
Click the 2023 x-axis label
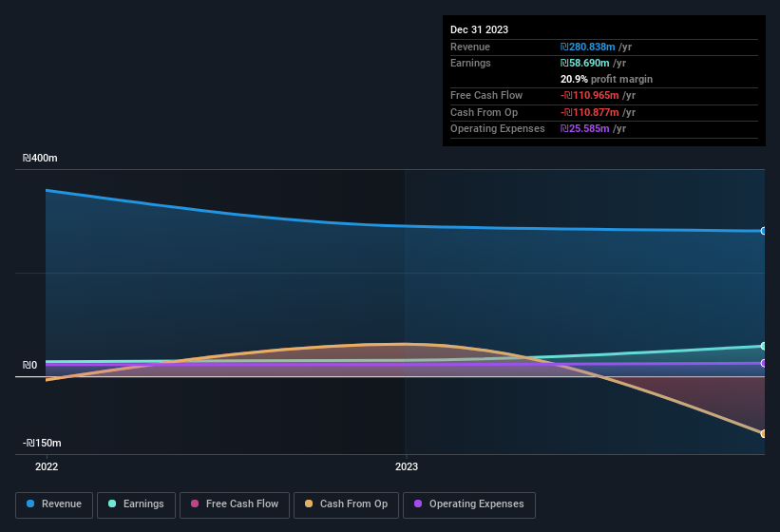click(x=407, y=466)
